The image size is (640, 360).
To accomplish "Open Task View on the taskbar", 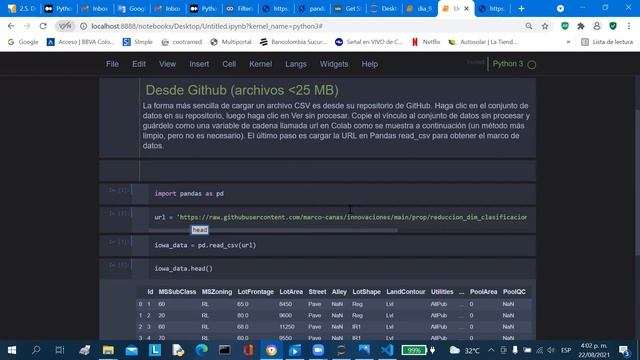I will 60,350.
